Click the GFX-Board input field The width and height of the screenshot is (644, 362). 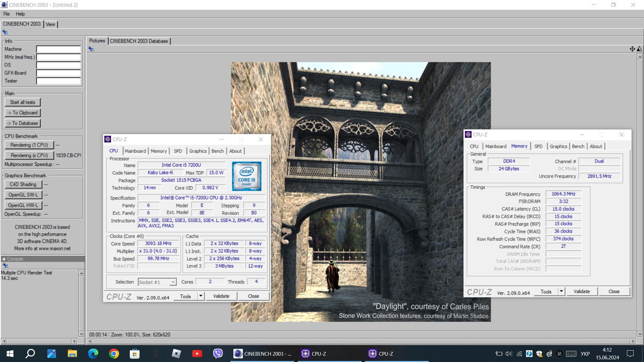coord(59,73)
